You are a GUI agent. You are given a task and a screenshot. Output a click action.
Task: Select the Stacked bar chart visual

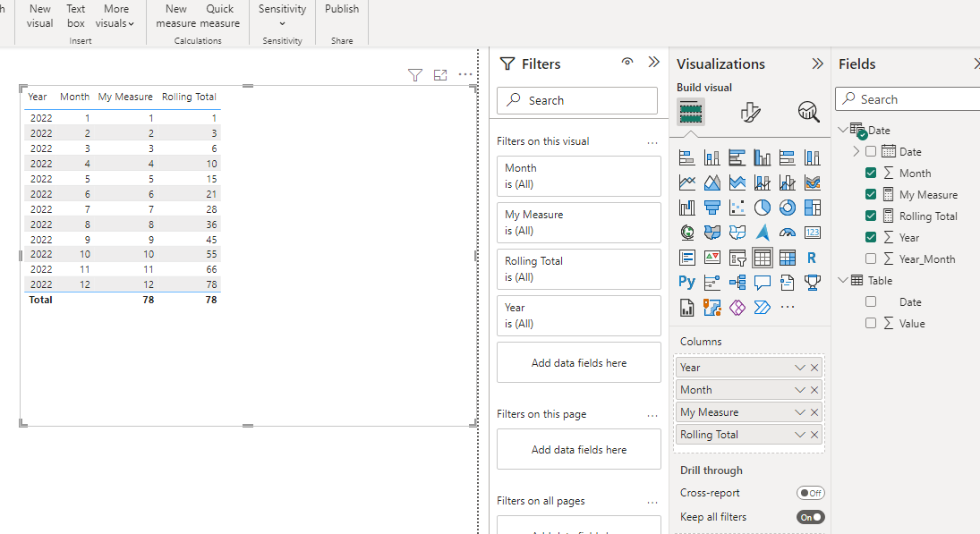click(686, 158)
